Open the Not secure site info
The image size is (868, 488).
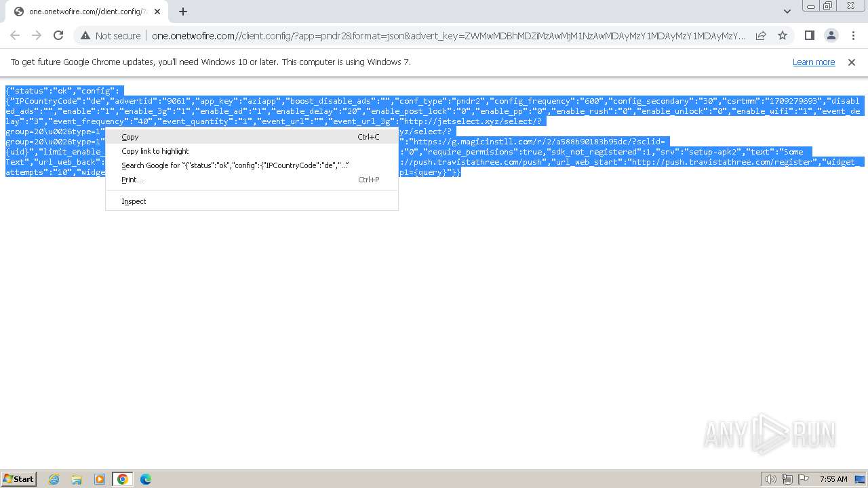coord(110,36)
